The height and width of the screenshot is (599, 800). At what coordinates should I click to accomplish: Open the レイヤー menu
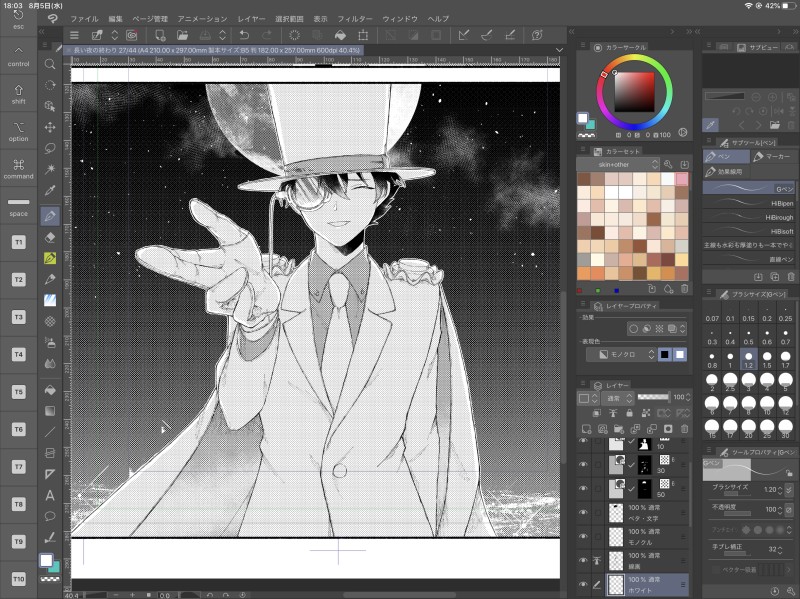click(252, 19)
